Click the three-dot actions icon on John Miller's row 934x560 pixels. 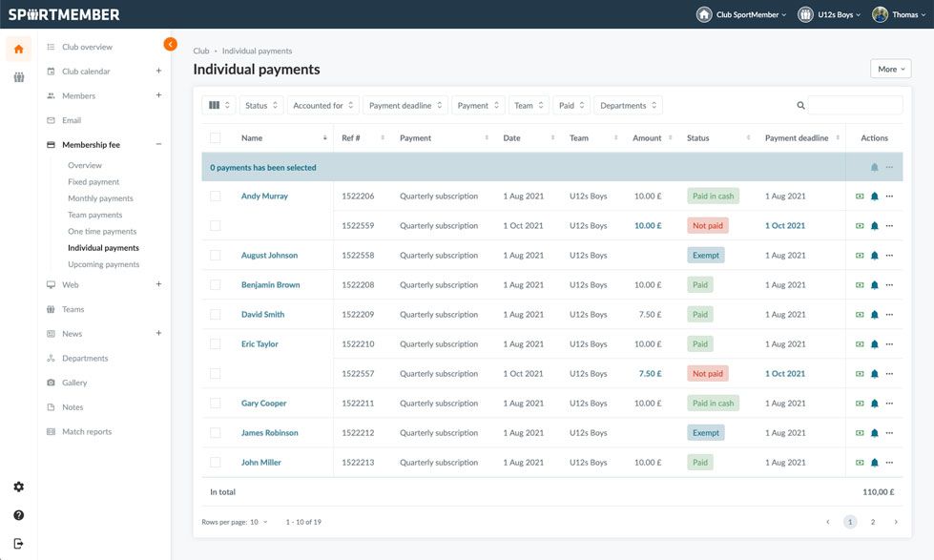pyautogui.click(x=890, y=461)
